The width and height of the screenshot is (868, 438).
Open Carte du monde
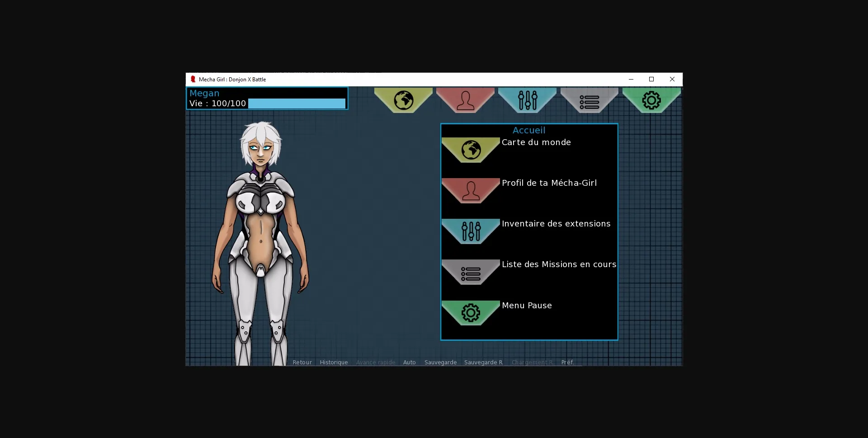point(536,142)
